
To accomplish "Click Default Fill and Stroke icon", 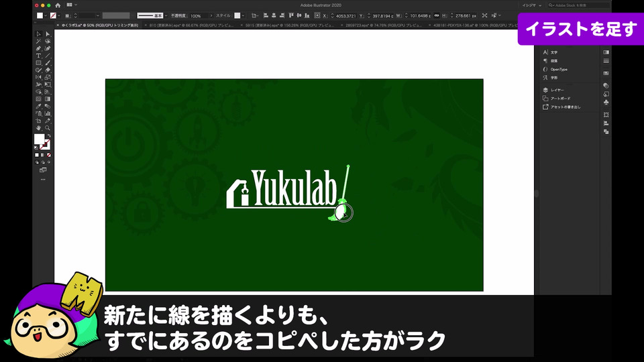I will (x=36, y=147).
